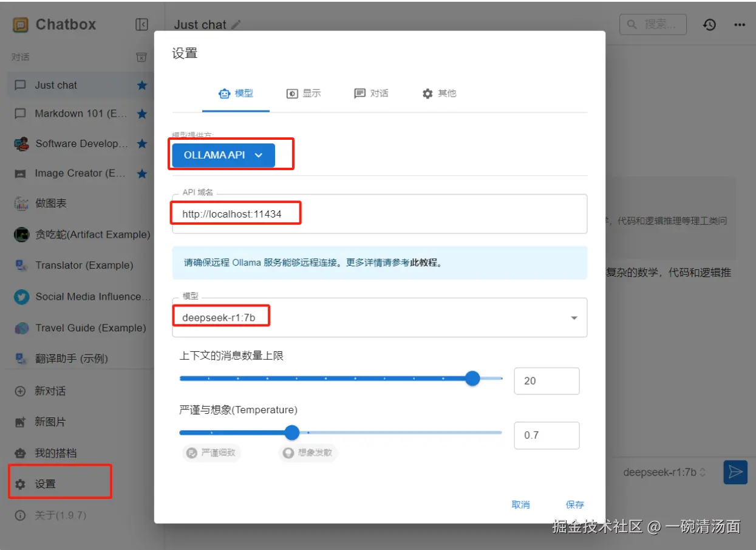Switch to the 其他 tab
Screen dimensions: 756x550
pos(438,94)
